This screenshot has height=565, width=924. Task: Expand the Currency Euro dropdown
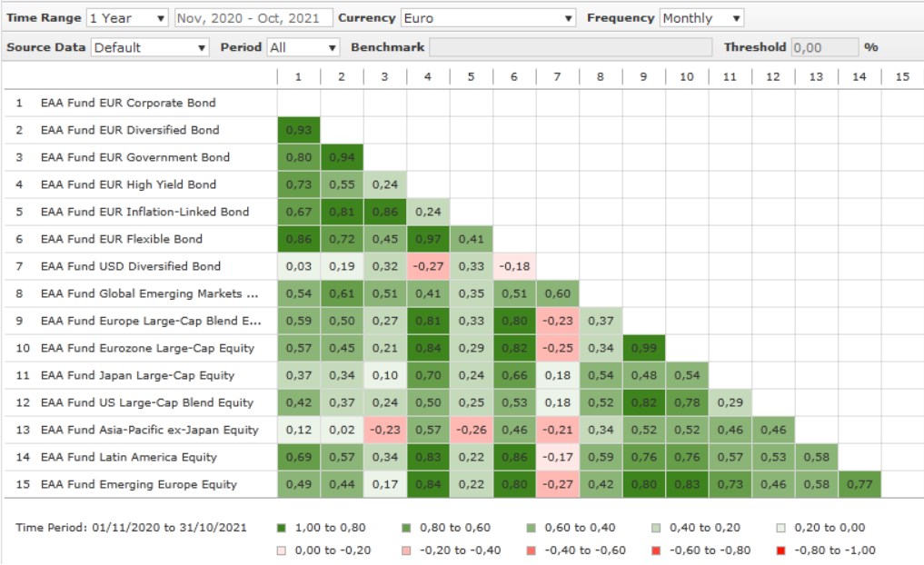pos(488,18)
